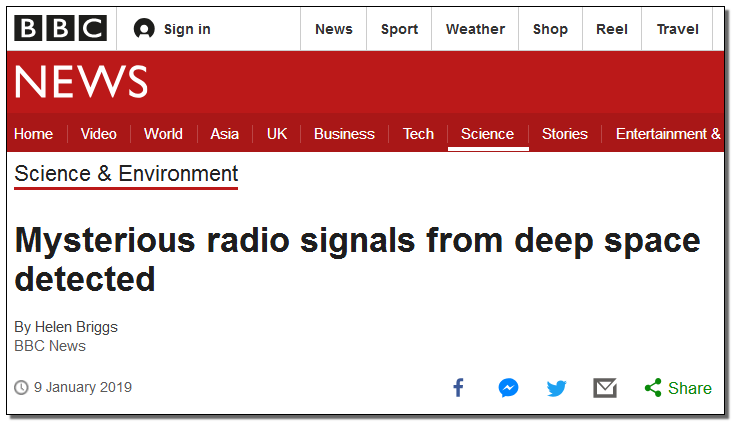Click the Sign in link
Image resolution: width=732 pixels, height=422 pixels.
tap(187, 29)
